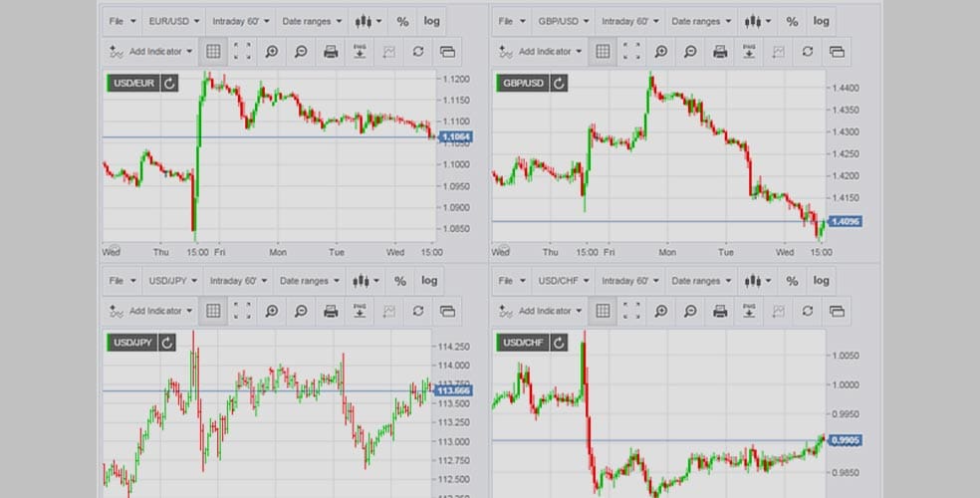This screenshot has height=498, width=980.
Task: Zoom out on the USD/JPY chart
Action: [301, 311]
